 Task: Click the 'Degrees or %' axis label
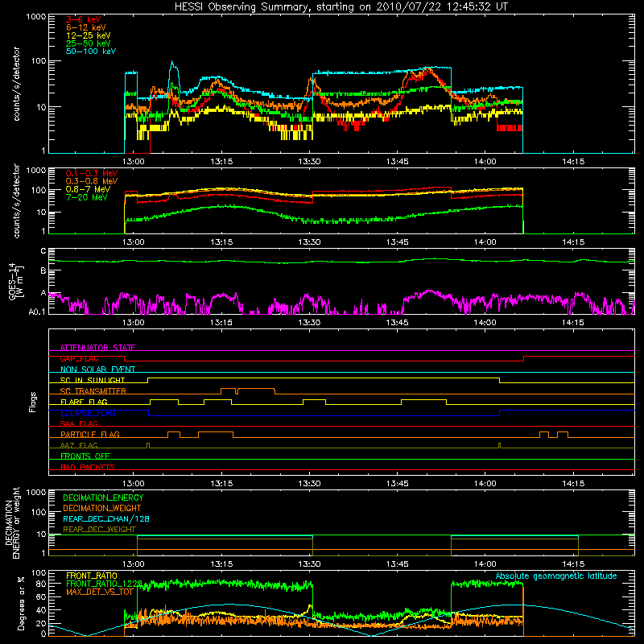(21, 603)
